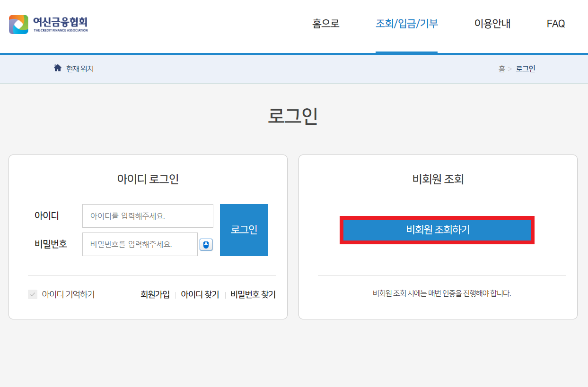This screenshot has height=387, width=588.
Task: Click the home icon beside 현재 위치
Action: coord(58,68)
